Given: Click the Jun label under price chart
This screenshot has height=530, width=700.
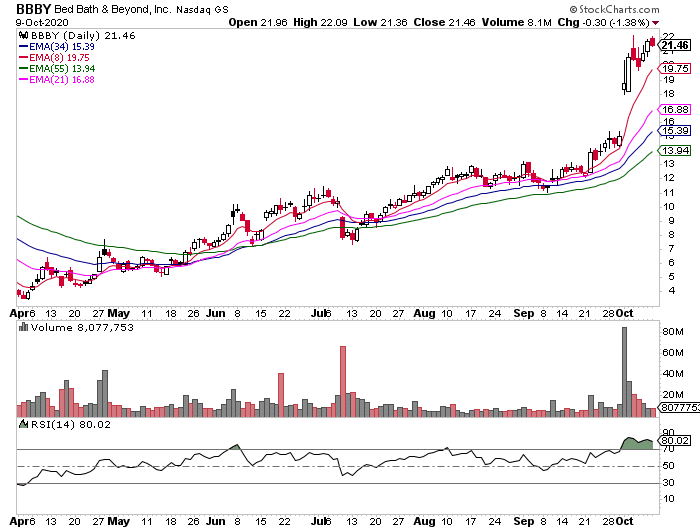Looking at the screenshot, I should (x=216, y=313).
